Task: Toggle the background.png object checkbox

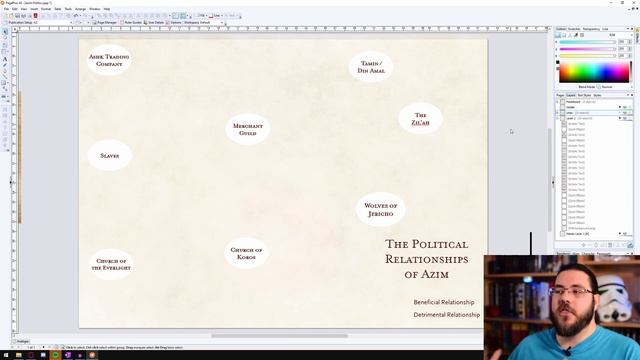Action: (564, 228)
